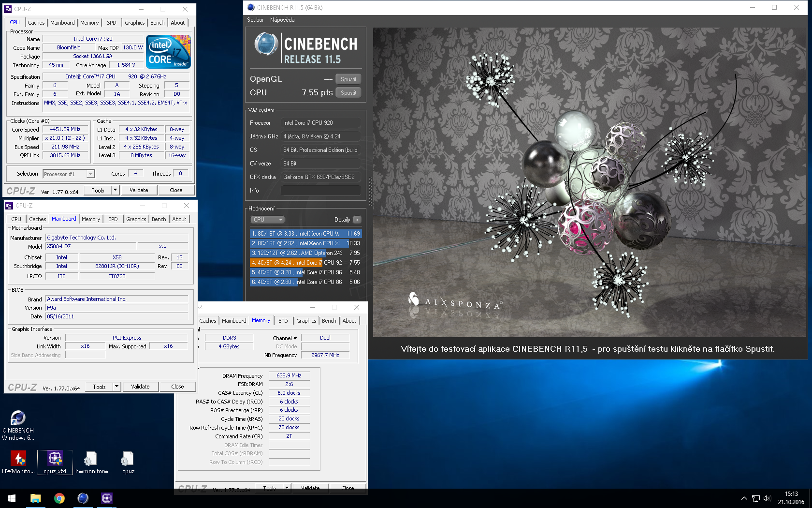
Task: Expand Tools dropdown arrow in top CPU-Z window
Action: [x=116, y=191]
